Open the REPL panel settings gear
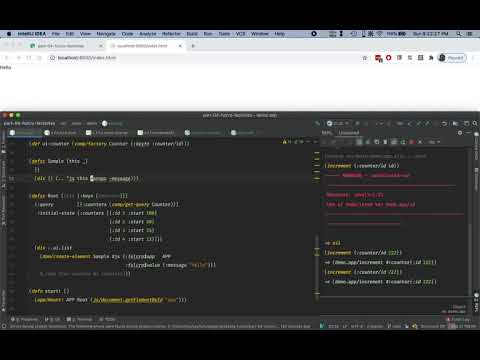Image resolution: width=480 pixels, height=360 pixels. point(460,133)
